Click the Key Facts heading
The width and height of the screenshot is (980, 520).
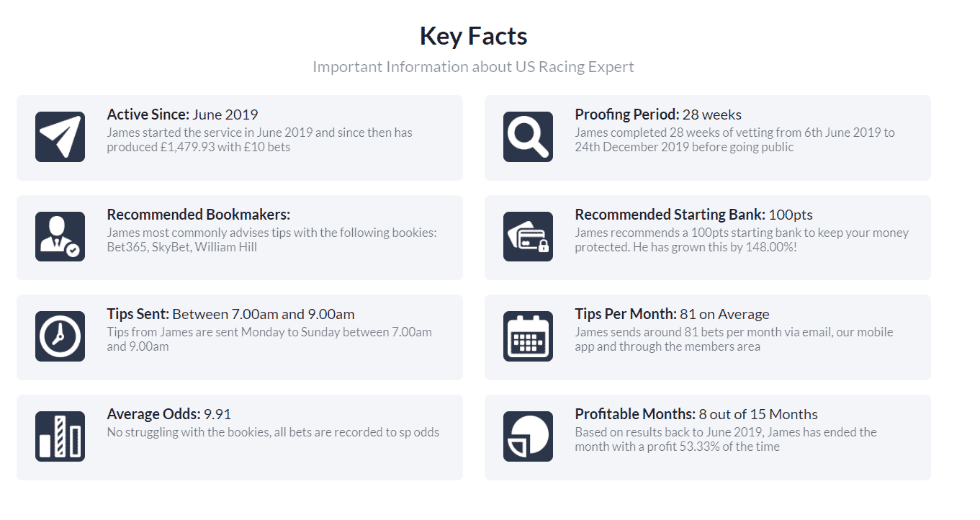point(473,36)
